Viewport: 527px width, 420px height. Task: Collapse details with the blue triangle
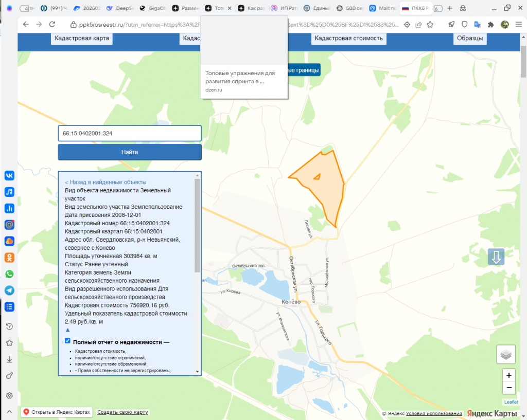(67, 330)
